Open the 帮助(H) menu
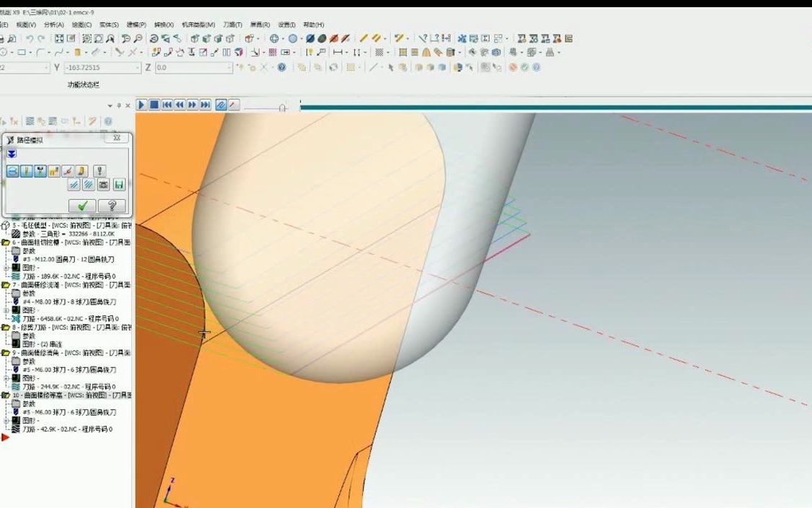Image resolution: width=812 pixels, height=508 pixels. [314, 25]
